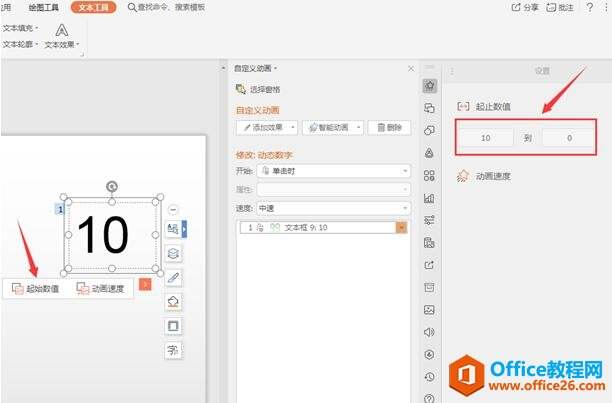Click the 删除 delete button
612x403 pixels.
click(390, 128)
